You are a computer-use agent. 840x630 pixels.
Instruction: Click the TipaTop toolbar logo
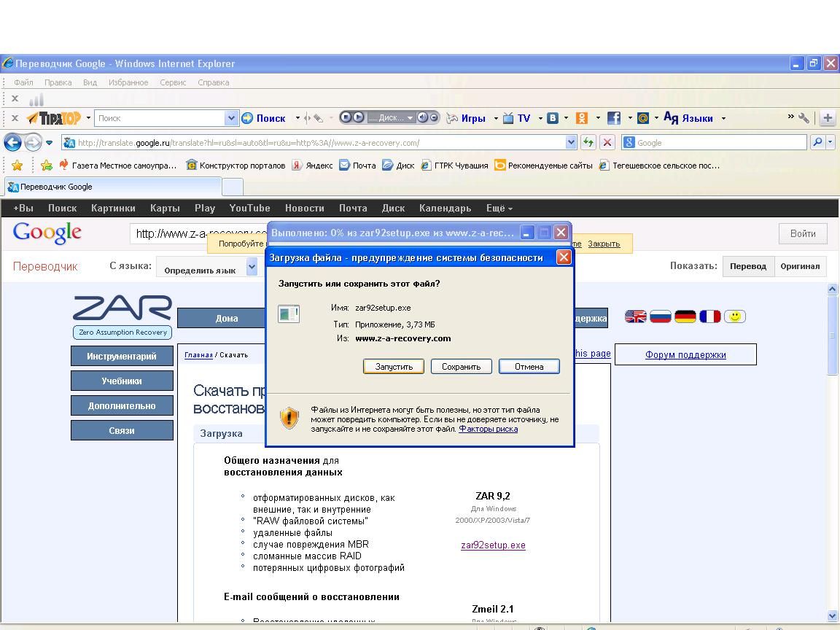tap(53, 118)
